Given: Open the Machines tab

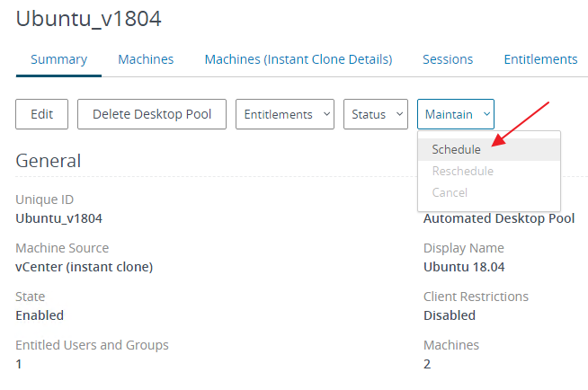Looking at the screenshot, I should (146, 59).
